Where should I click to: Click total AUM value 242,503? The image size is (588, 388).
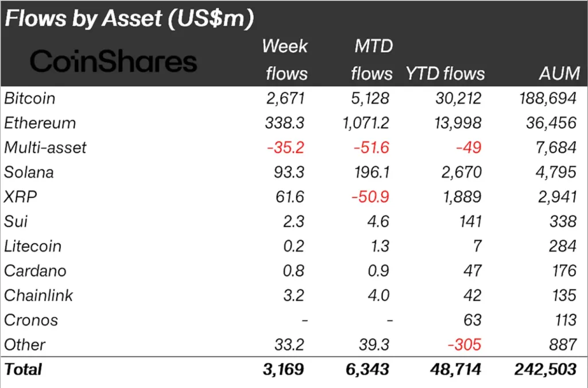point(546,369)
